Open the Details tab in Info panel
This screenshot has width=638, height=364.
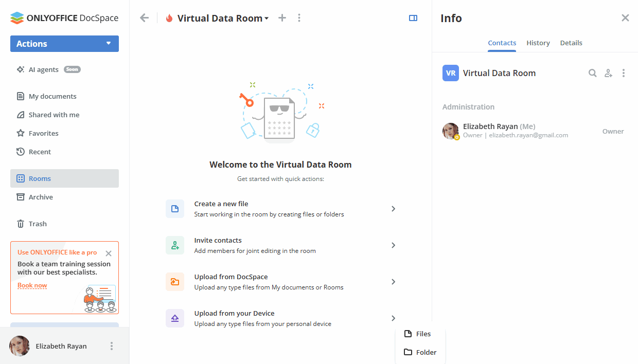(x=571, y=43)
